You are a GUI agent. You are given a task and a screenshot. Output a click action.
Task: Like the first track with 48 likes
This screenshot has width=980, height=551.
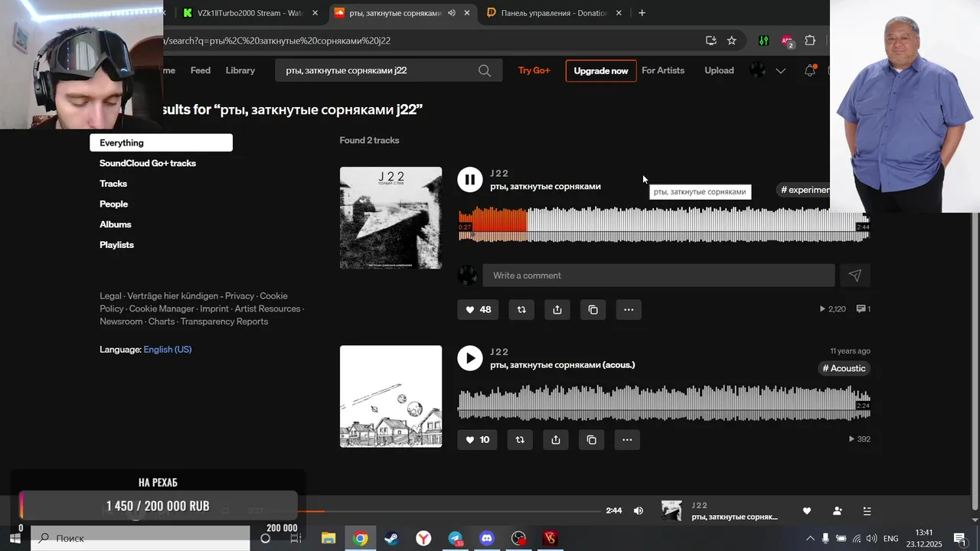478,310
